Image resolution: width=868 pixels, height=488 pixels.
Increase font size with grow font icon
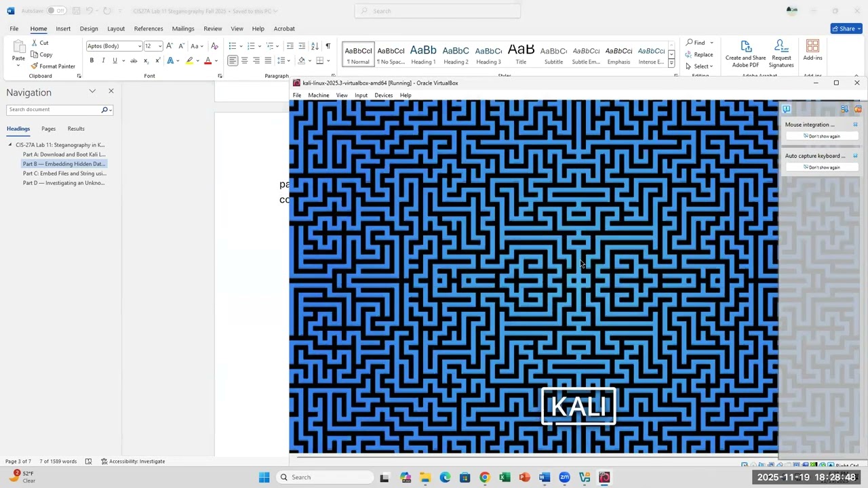pyautogui.click(x=170, y=45)
